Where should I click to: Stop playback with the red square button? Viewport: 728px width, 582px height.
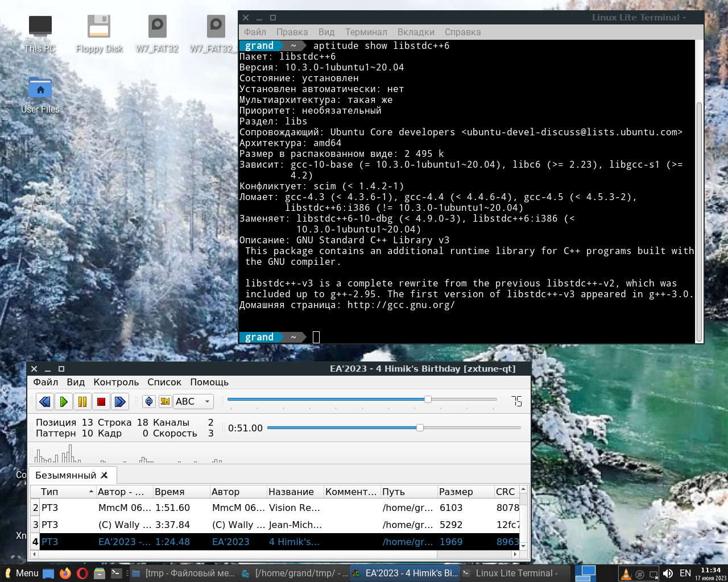(x=101, y=401)
